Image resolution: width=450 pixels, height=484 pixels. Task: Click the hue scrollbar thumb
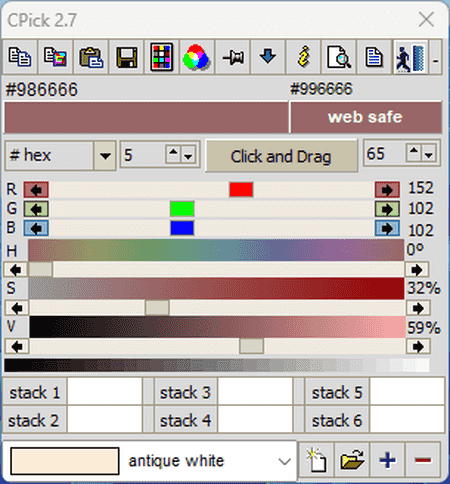click(41, 269)
